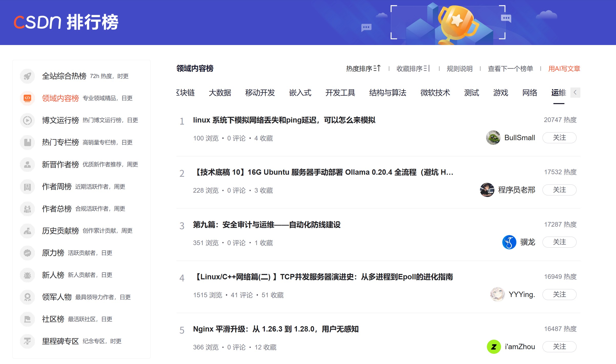The height and width of the screenshot is (364, 616).
Task: Open article about linux 模拟网络丢失和ping延迟
Action: 284,120
